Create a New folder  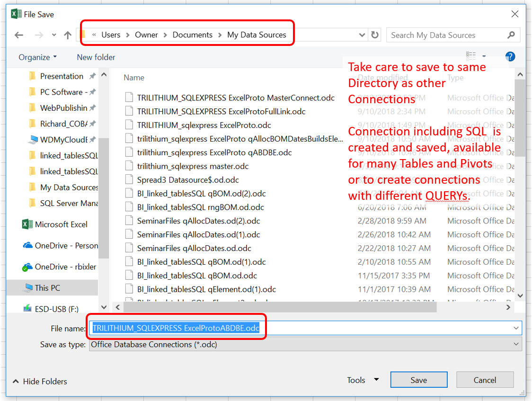pyautogui.click(x=96, y=57)
